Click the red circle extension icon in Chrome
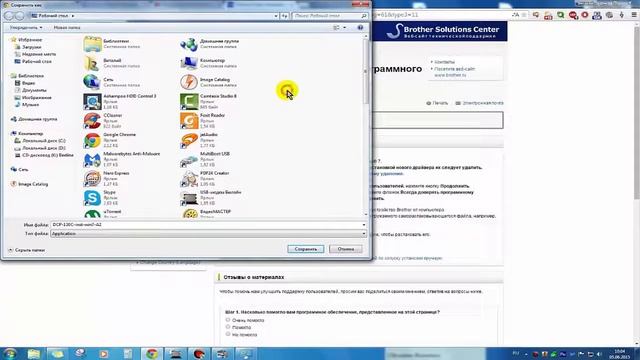The width and height of the screenshot is (640, 360). [x=585, y=15]
